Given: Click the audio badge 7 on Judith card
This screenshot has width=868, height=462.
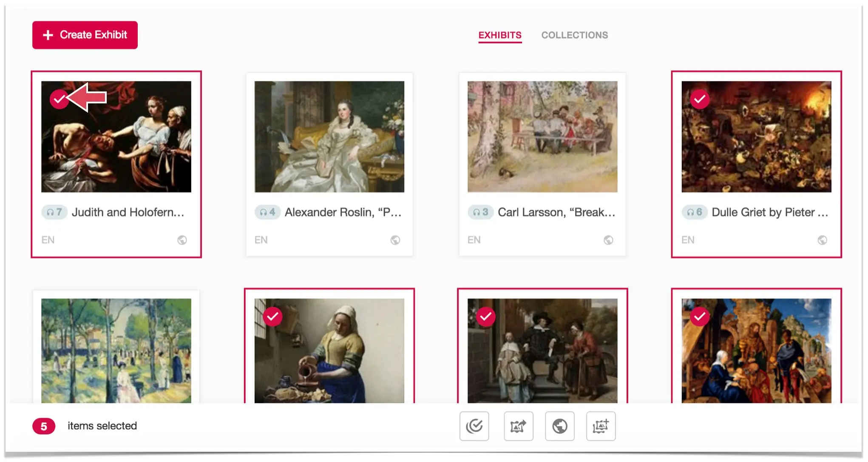Looking at the screenshot, I should [x=54, y=212].
